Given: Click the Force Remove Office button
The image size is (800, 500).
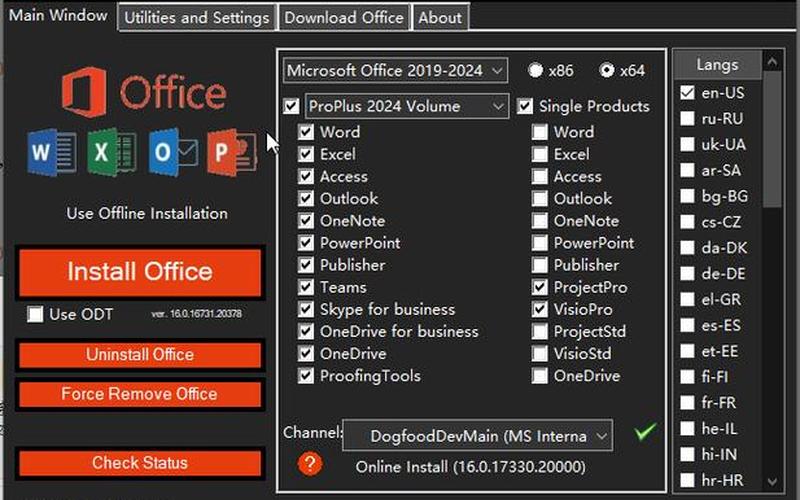Looking at the screenshot, I should [140, 394].
